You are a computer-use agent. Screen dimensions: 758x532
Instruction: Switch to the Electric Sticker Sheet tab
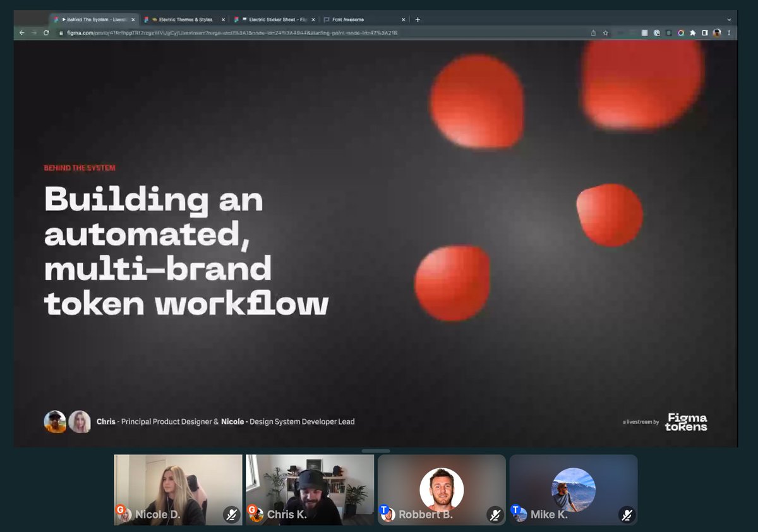click(274, 20)
